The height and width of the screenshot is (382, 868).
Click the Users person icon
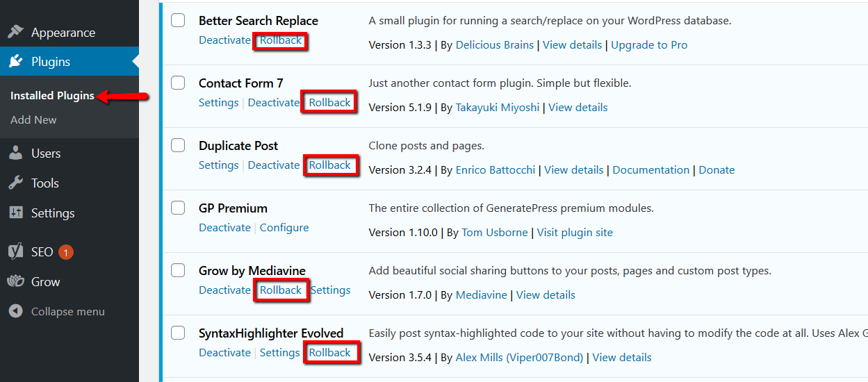(16, 153)
